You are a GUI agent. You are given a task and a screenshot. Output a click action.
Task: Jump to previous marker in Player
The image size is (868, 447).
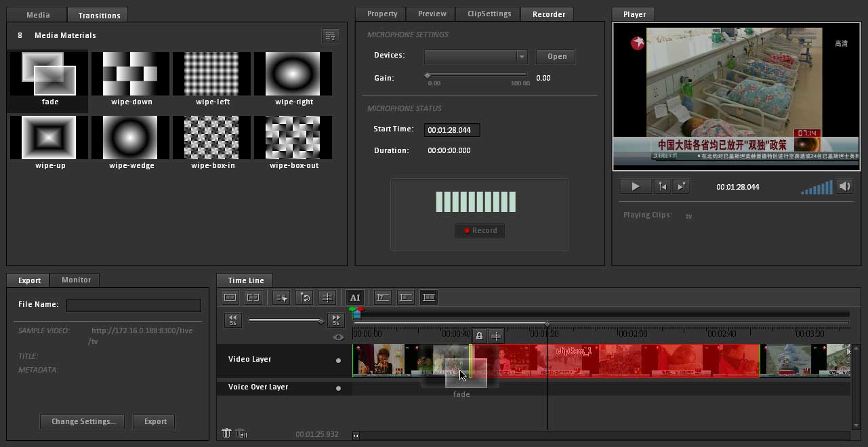[663, 186]
